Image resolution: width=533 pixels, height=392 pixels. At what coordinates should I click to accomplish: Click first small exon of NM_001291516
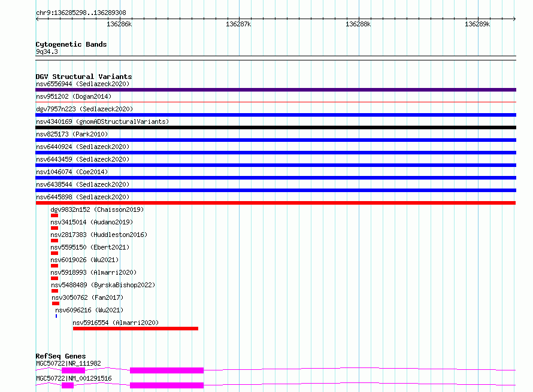68,385
